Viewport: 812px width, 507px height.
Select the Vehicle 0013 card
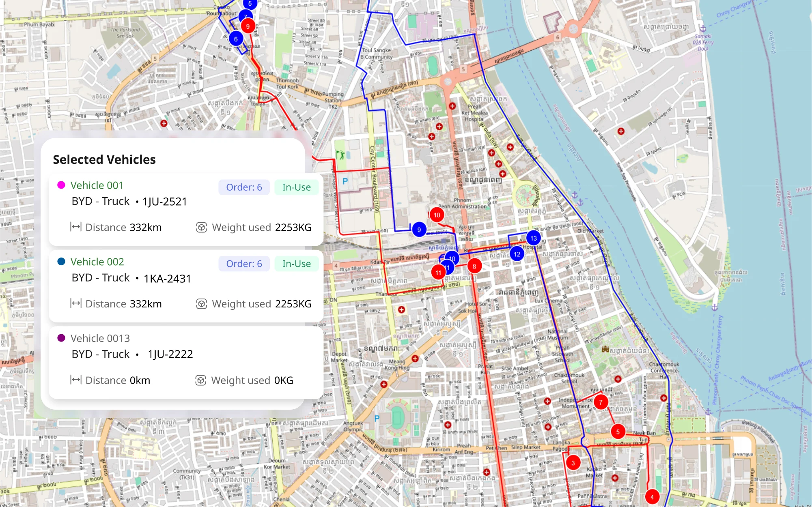coord(186,362)
